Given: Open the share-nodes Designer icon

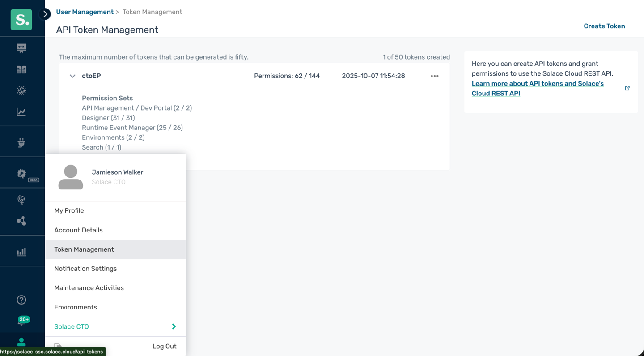Looking at the screenshot, I should 21,221.
